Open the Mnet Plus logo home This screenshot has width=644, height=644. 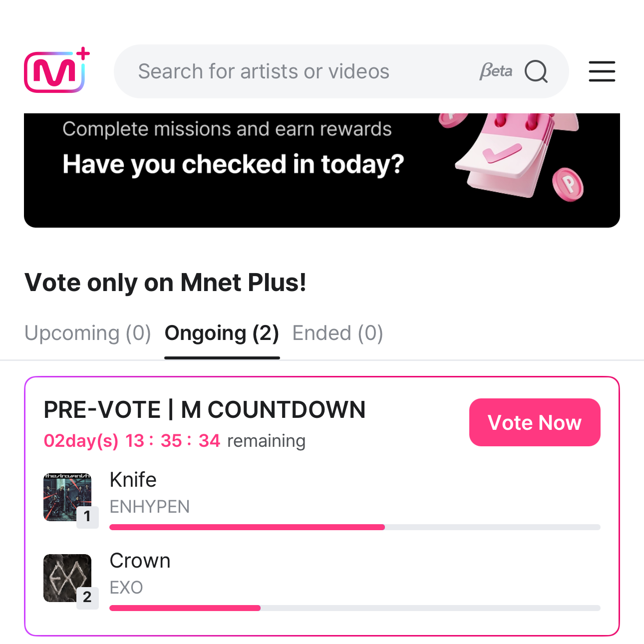point(56,71)
